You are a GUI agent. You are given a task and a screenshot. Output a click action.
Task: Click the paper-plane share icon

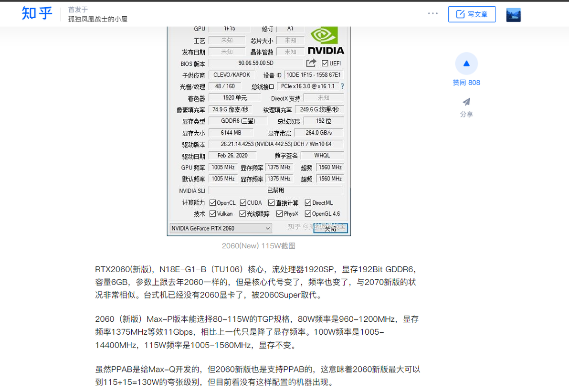pyautogui.click(x=466, y=102)
